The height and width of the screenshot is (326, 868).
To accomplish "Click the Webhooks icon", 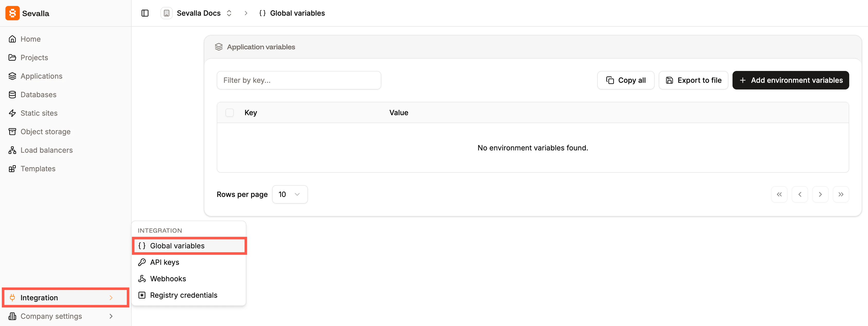I will point(142,279).
